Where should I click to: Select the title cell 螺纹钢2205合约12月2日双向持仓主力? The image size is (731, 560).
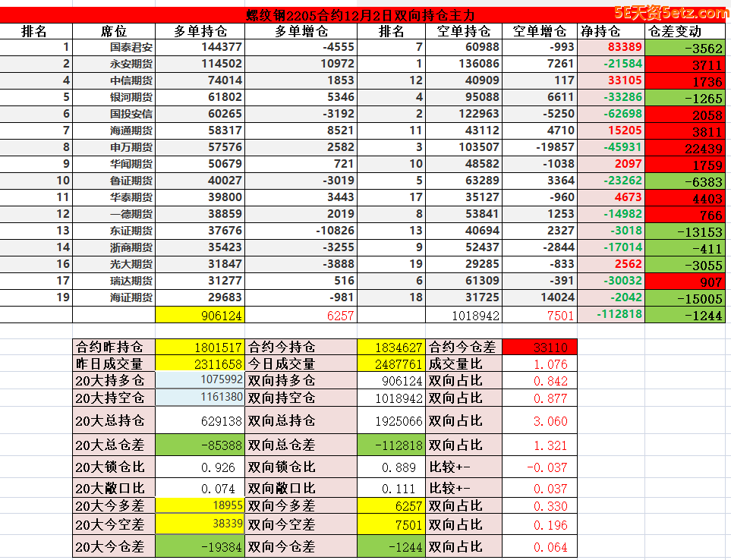click(361, 15)
